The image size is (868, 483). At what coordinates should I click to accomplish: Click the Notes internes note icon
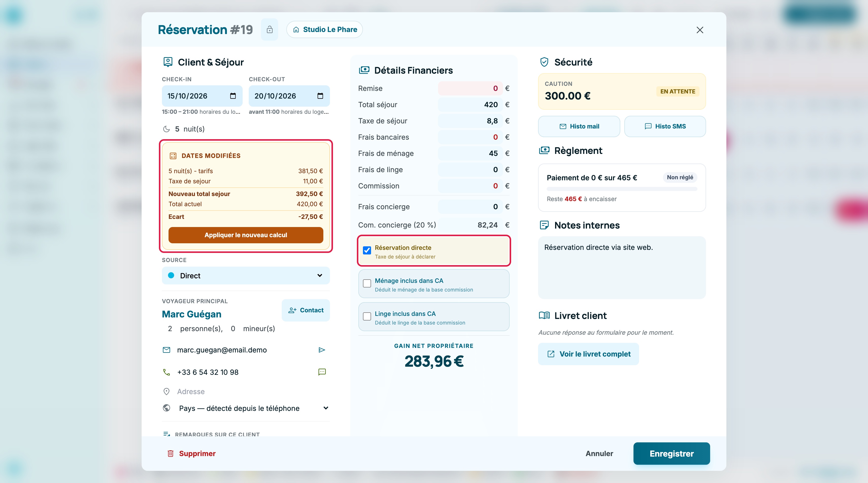pos(544,225)
